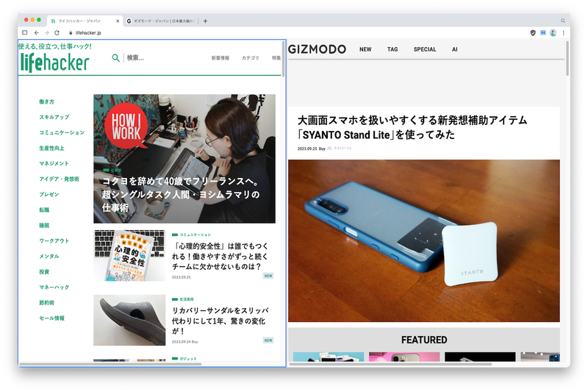Open the blue phone SYANTO photo
The width and height of the screenshot is (588, 392).
424,240
